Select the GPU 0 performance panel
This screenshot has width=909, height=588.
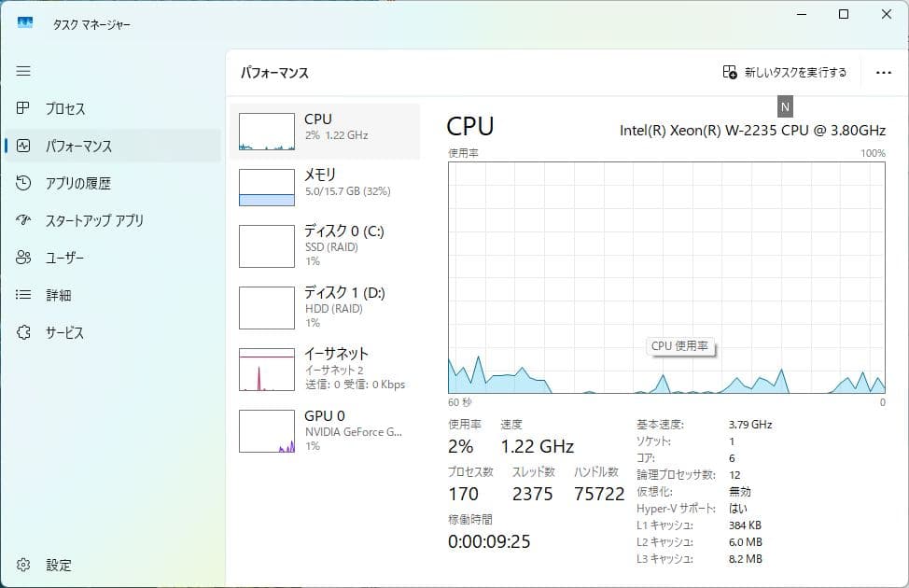click(327, 430)
